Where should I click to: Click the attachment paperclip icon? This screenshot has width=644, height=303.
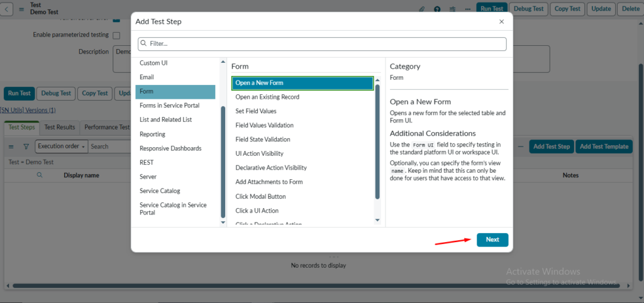[x=422, y=9]
